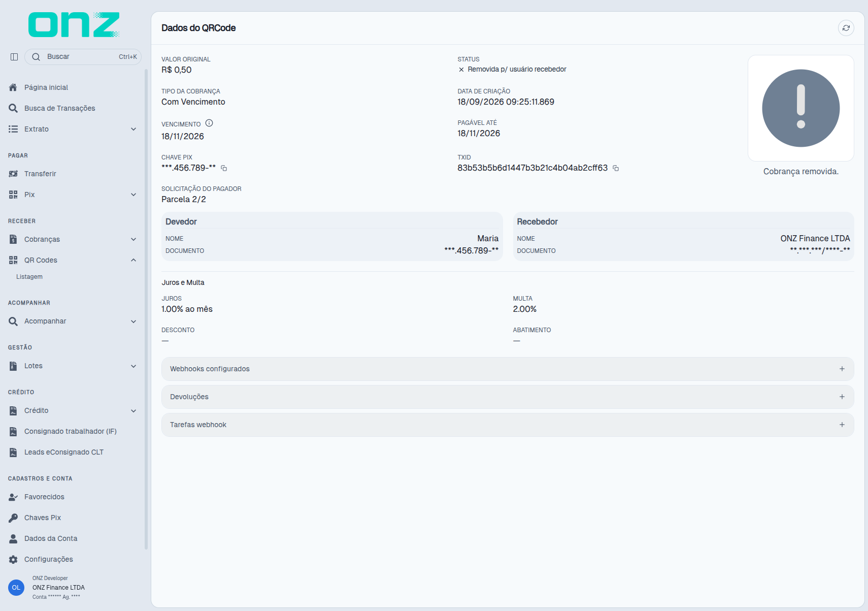Click the removed charge warning image
868x611 pixels.
800,108
